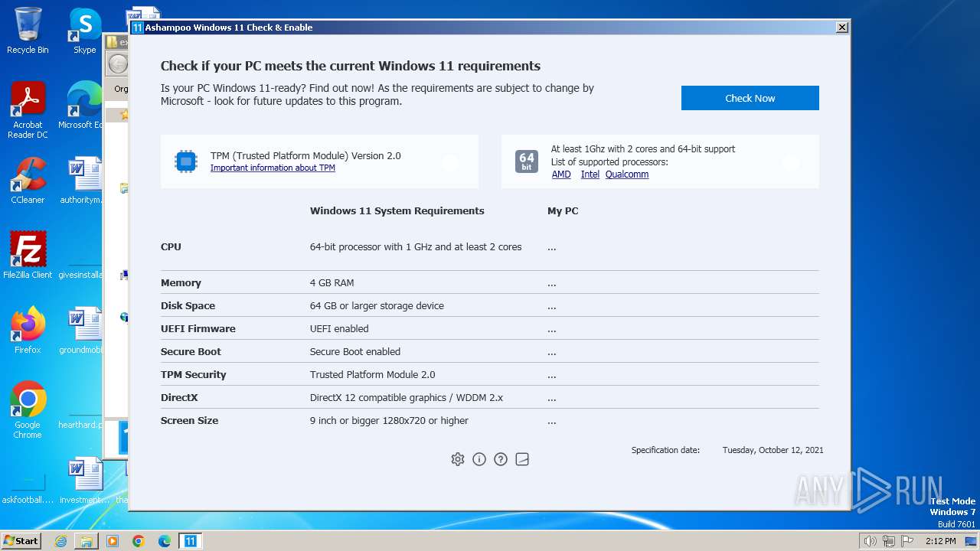This screenshot has height=551, width=980.
Task: Open FileZilla Client desktop shortcut
Action: (28, 256)
